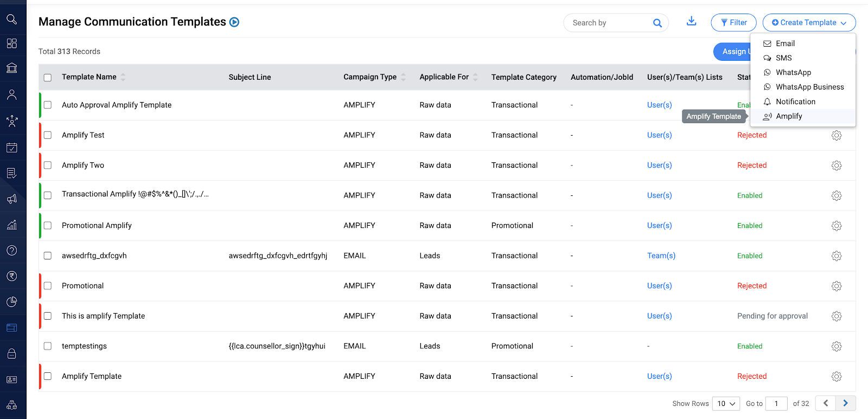
Task: Open the megaphone campaigns icon in sidebar
Action: point(12,199)
